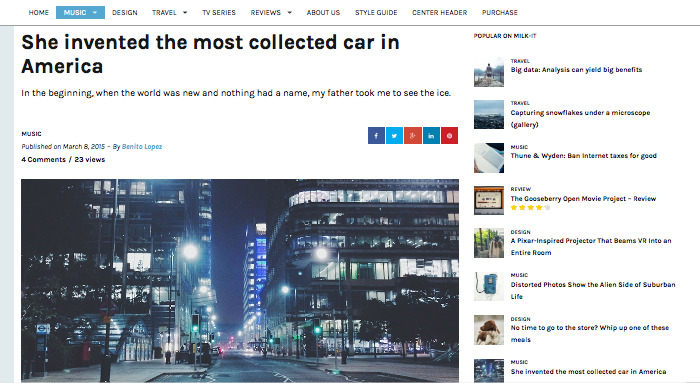Open the Style Guide menu item
This screenshot has width=700, height=383.
pos(376,12)
